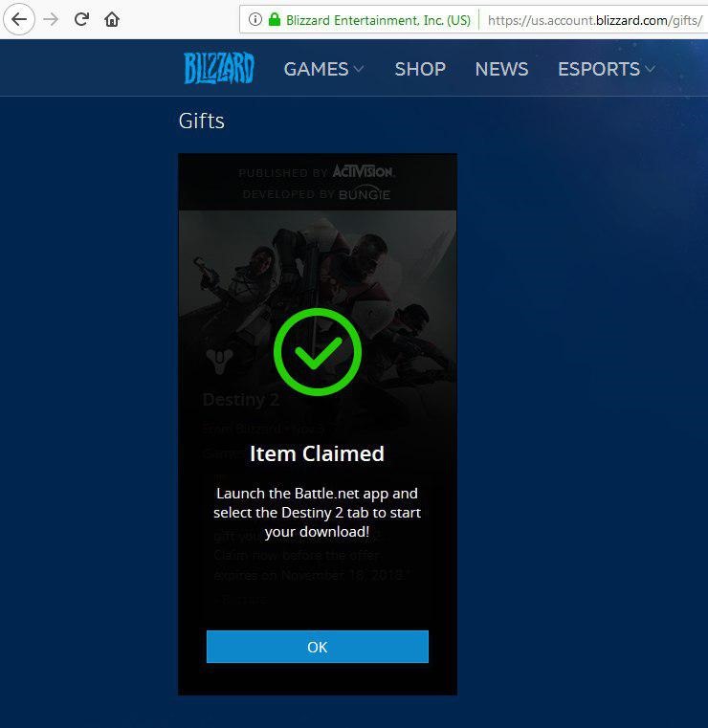Show site information via the info icon

pyautogui.click(x=255, y=19)
